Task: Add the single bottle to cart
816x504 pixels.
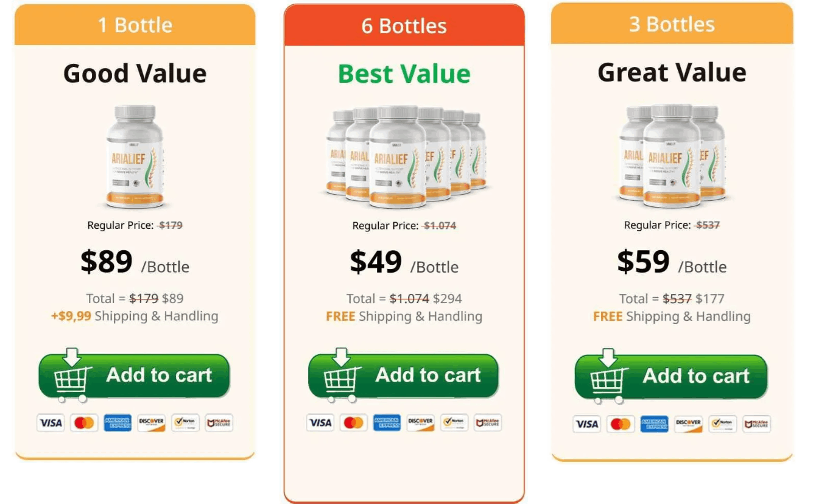Action: pyautogui.click(x=135, y=376)
